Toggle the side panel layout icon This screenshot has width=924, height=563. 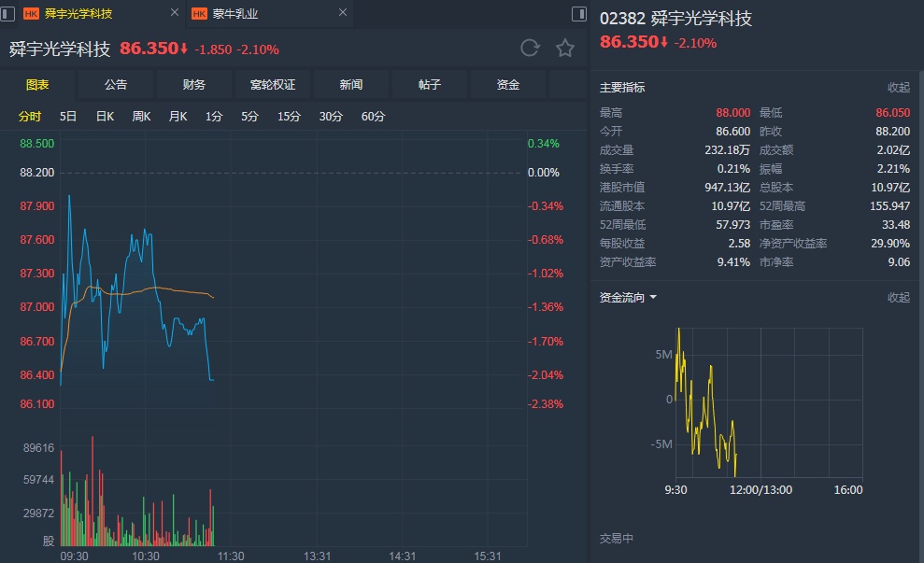click(x=579, y=14)
